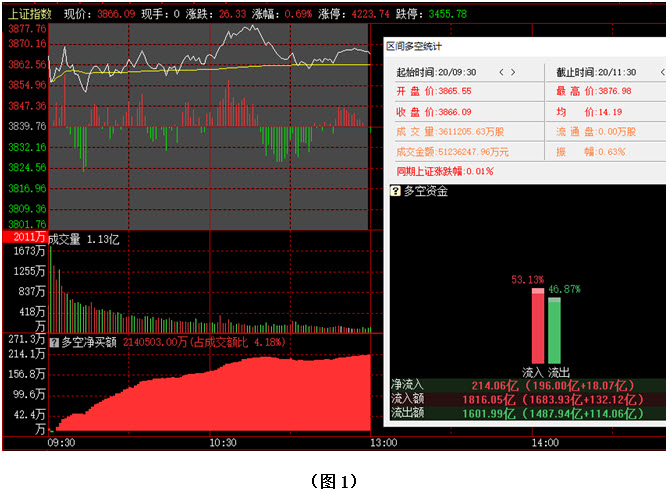Click the highlighted 2011万 volume axis label
670x501 pixels.
pyautogui.click(x=24, y=237)
